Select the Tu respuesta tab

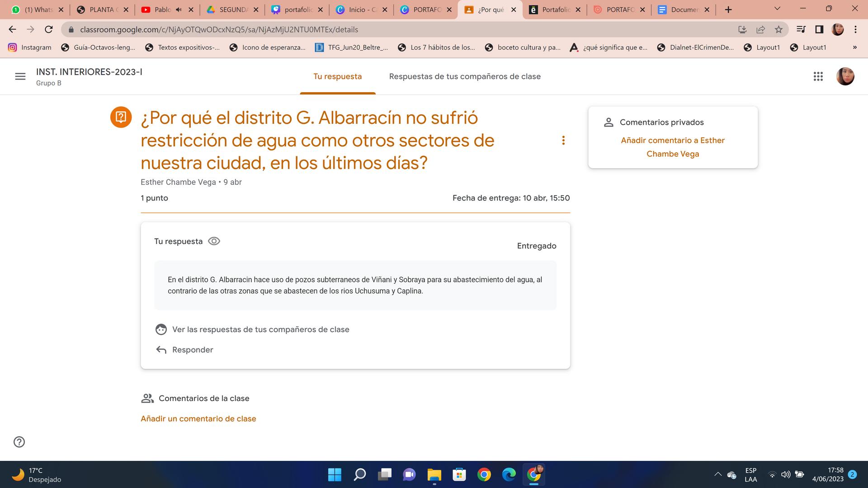[337, 76]
